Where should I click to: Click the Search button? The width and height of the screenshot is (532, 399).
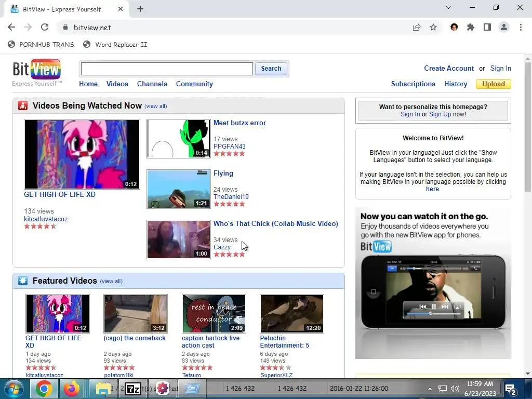click(271, 69)
